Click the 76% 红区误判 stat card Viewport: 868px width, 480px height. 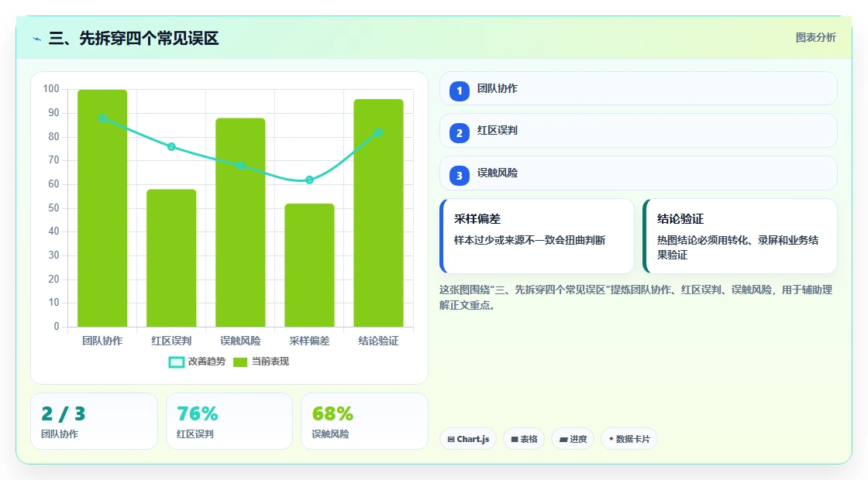[x=229, y=421]
